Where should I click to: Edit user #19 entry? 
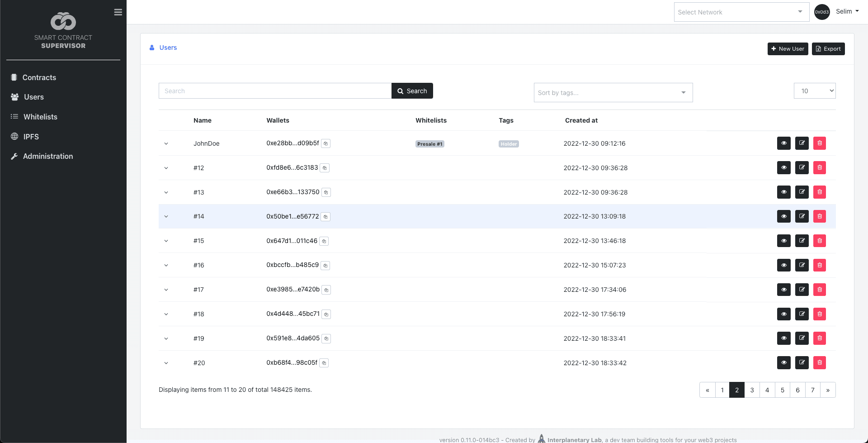click(x=802, y=338)
